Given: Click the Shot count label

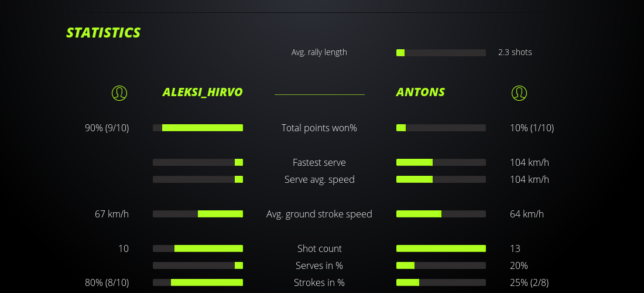Looking at the screenshot, I should (319, 248).
